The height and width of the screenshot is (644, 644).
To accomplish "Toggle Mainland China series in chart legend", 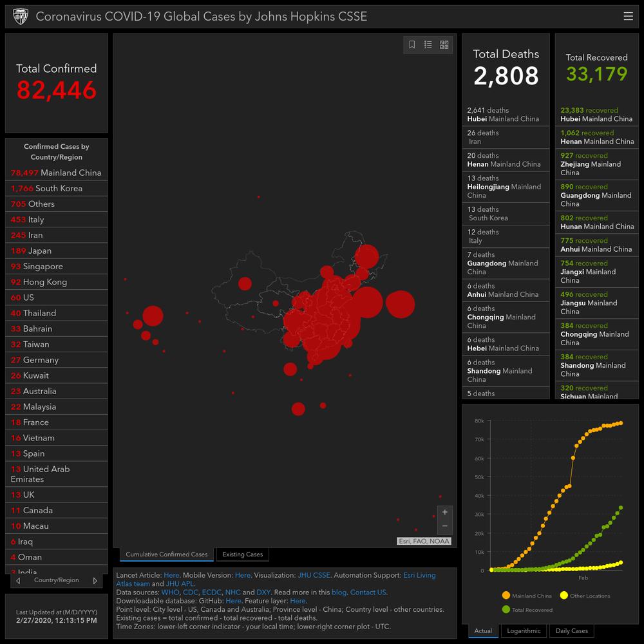I will tap(527, 596).
